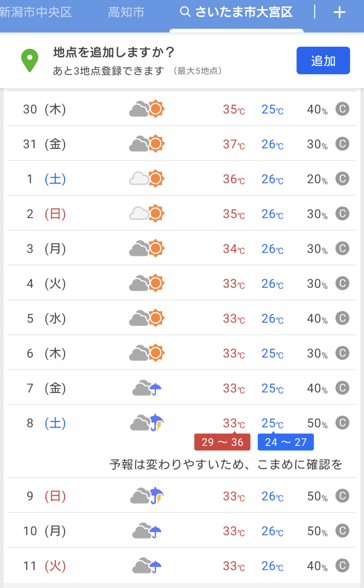Open the forecast row for 3 (月)
This screenshot has width=364, height=588.
point(182,248)
